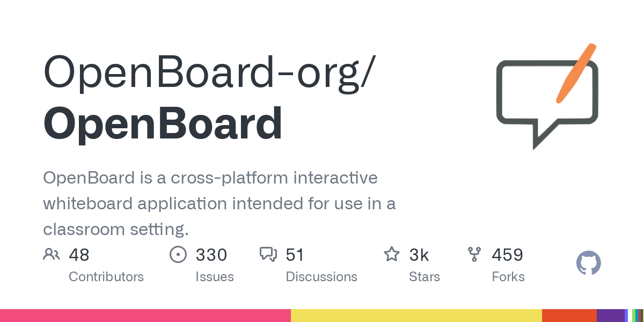Click the GitHub Octocat logo
This screenshot has height=322, width=644.
point(589,264)
